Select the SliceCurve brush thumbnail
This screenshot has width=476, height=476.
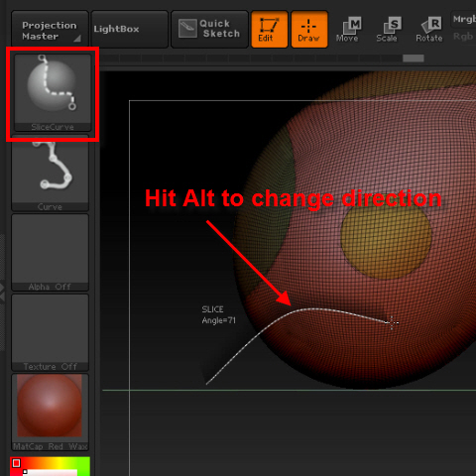pos(53,93)
